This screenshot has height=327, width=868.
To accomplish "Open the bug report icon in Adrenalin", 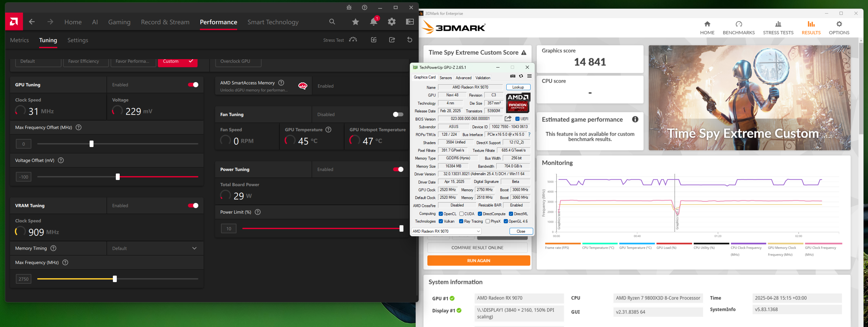I will pos(349,7).
